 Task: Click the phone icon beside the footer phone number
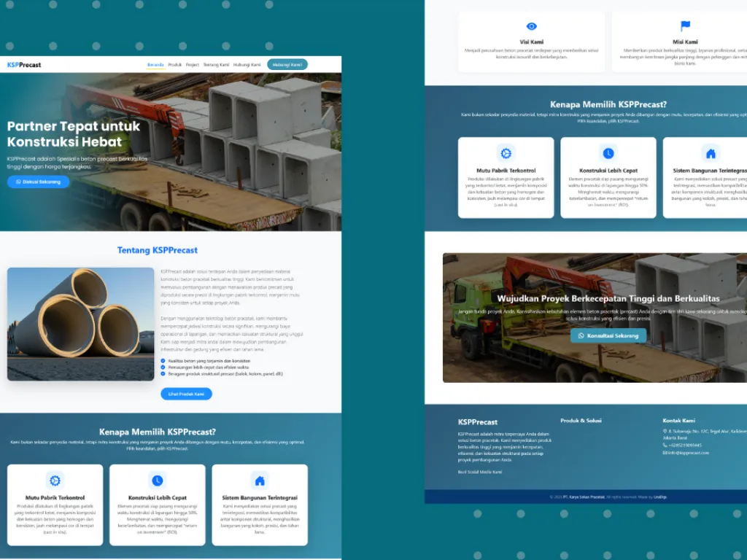coord(665,445)
